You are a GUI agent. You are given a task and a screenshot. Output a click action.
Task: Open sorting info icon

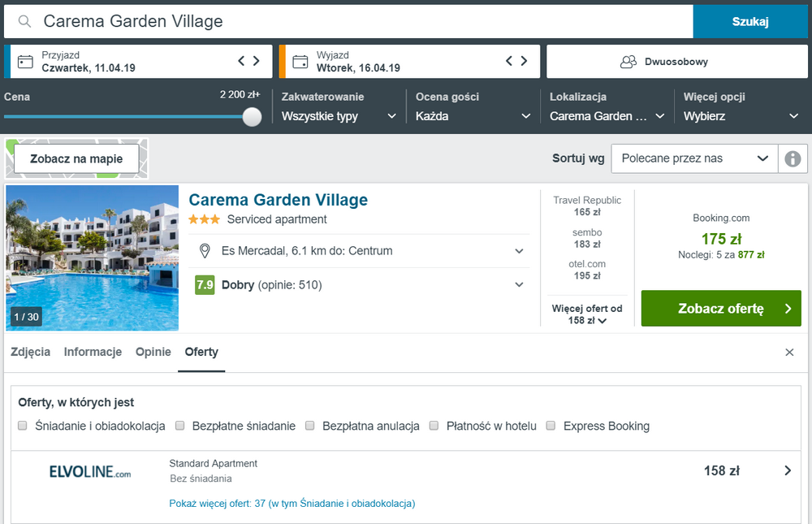[x=793, y=158]
